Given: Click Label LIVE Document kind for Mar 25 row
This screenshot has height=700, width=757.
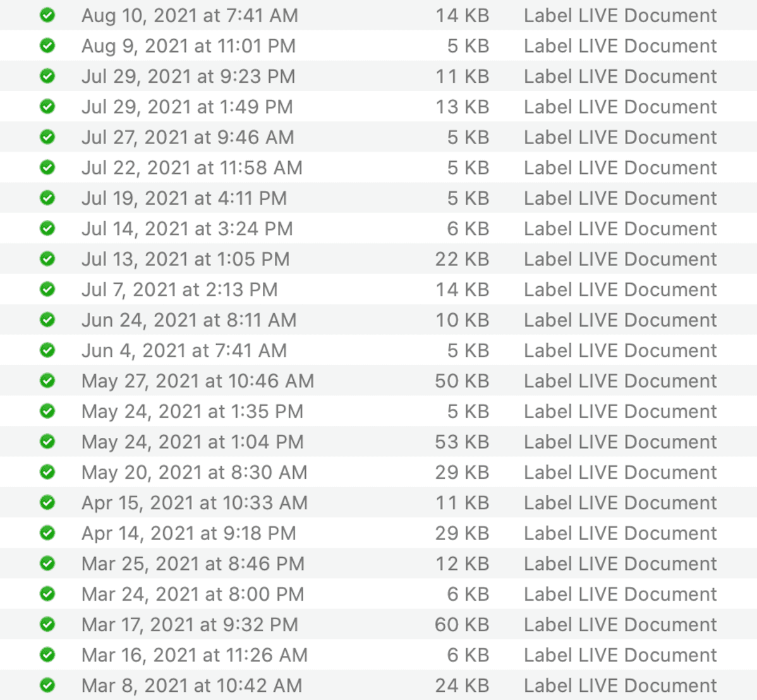Looking at the screenshot, I should pos(620,564).
